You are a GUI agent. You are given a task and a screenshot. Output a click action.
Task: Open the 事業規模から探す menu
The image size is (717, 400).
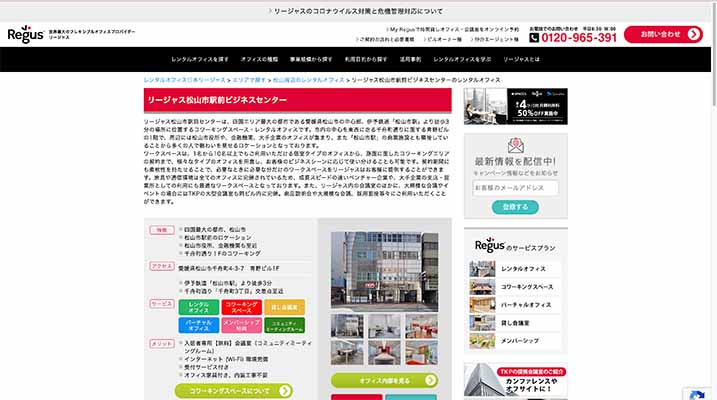311,59
